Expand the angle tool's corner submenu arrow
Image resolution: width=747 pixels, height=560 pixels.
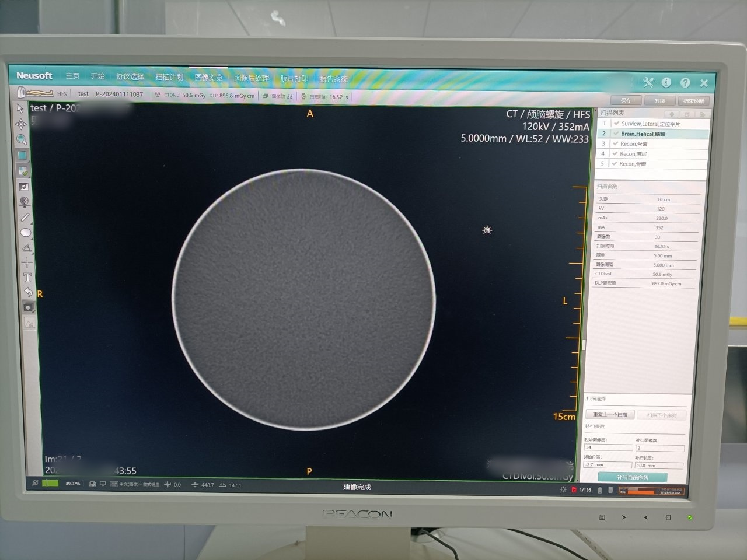coord(32,252)
